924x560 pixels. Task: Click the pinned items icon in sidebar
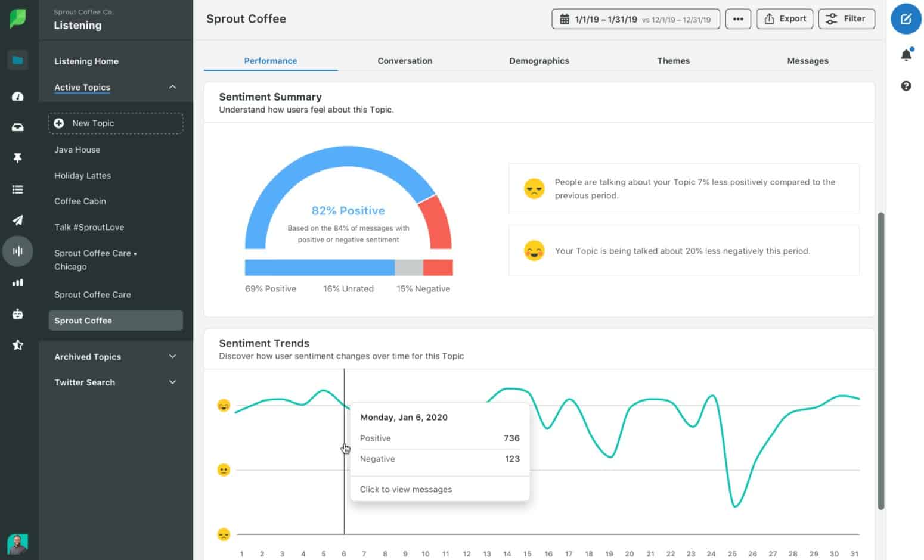click(18, 158)
